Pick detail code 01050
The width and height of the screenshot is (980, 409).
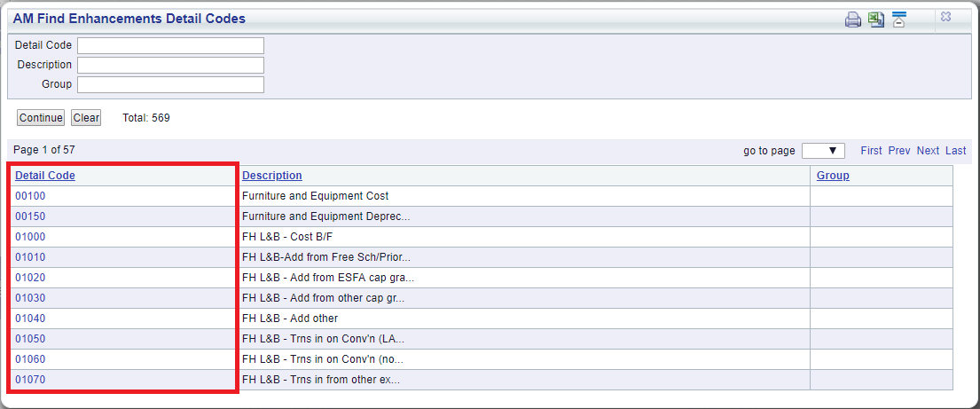pos(31,339)
